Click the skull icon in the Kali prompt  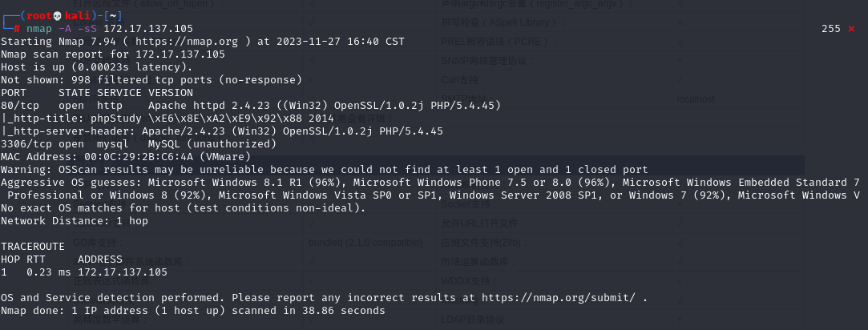click(59, 15)
